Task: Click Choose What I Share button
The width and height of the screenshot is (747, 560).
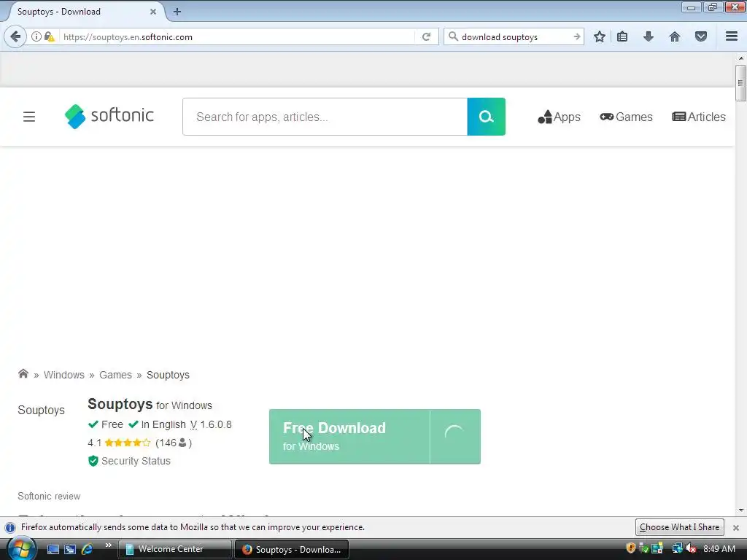Action: [x=679, y=527]
